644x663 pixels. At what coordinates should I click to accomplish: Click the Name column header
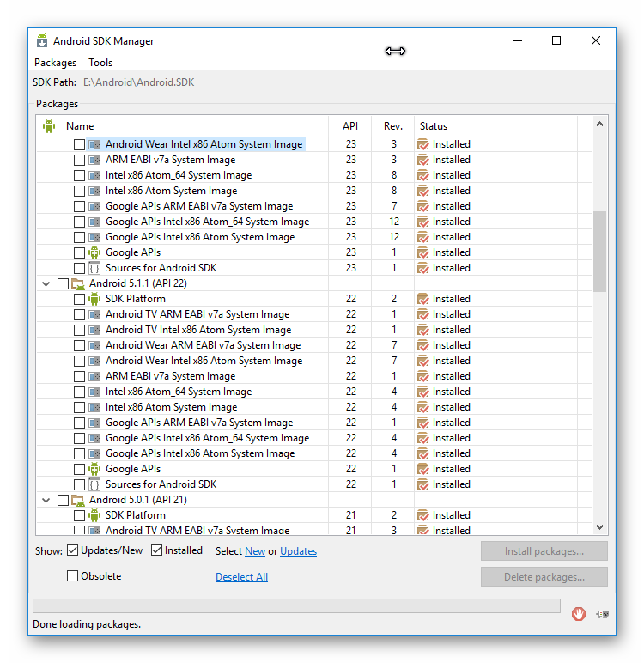[80, 126]
